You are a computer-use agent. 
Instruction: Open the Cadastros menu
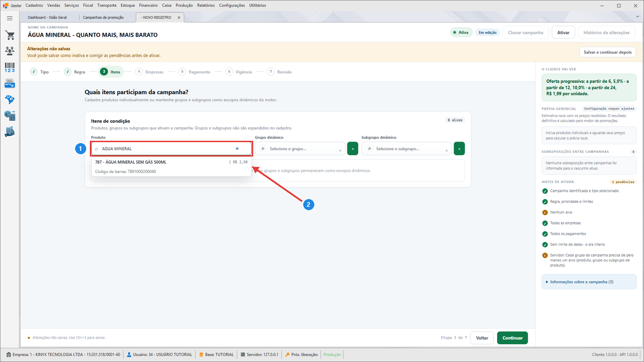pos(34,5)
